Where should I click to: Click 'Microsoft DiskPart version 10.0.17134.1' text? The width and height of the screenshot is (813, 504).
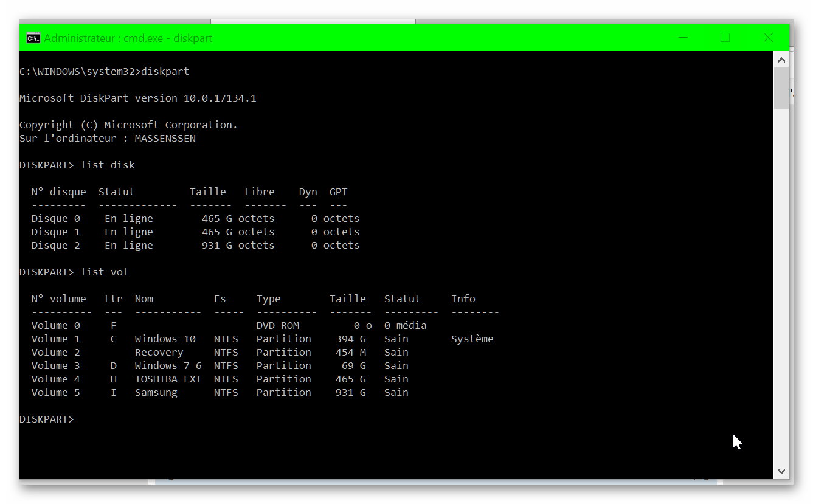(138, 98)
